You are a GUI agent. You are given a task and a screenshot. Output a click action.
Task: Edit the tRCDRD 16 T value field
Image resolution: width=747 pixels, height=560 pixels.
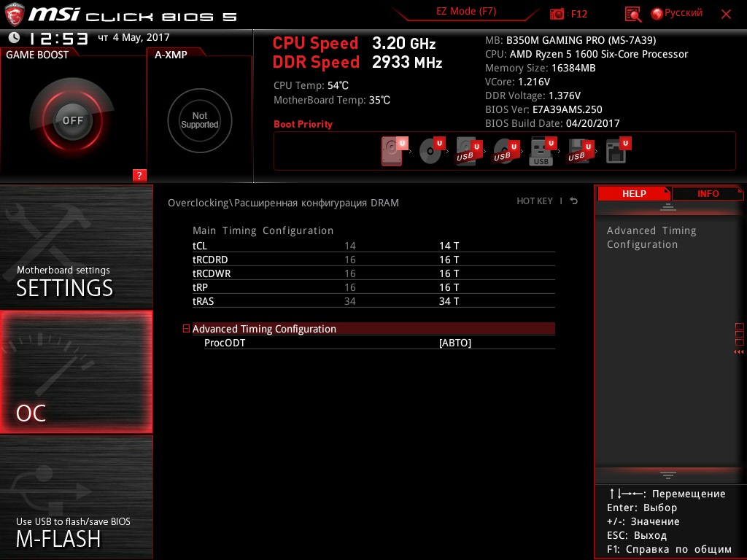[449, 260]
